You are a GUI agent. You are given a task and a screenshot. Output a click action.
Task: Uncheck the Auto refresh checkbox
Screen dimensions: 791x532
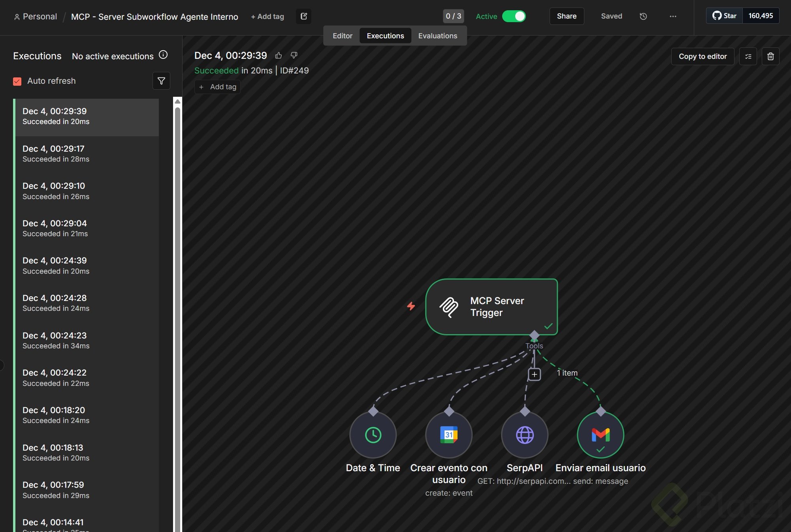[17, 81]
